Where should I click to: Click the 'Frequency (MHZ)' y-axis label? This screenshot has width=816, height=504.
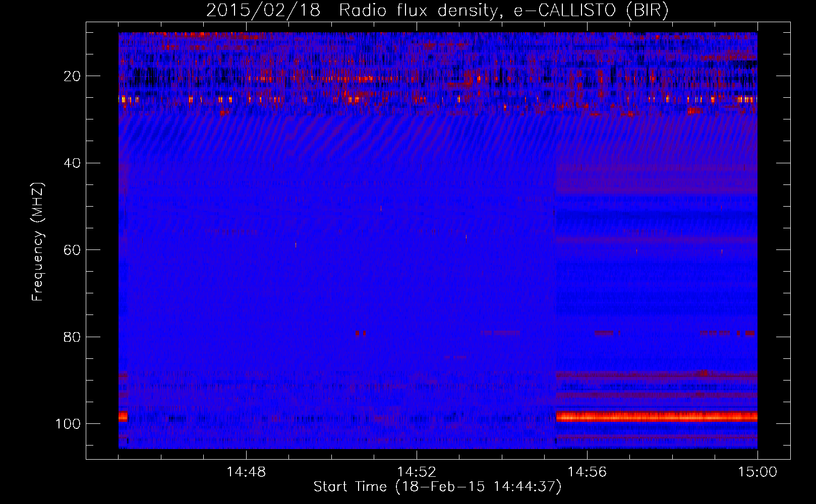(38, 242)
